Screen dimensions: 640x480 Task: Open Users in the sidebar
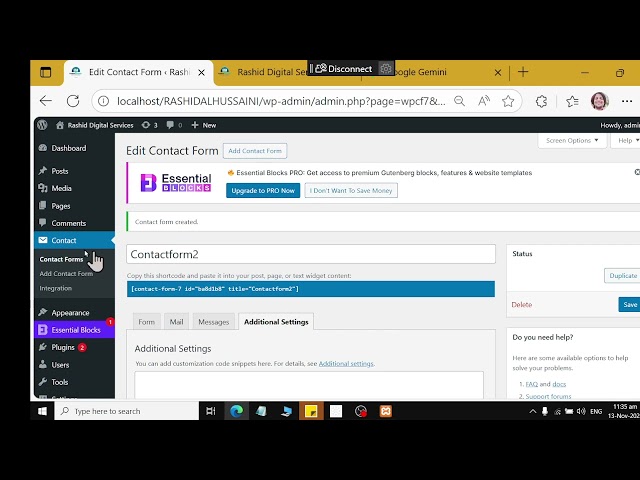click(x=60, y=365)
